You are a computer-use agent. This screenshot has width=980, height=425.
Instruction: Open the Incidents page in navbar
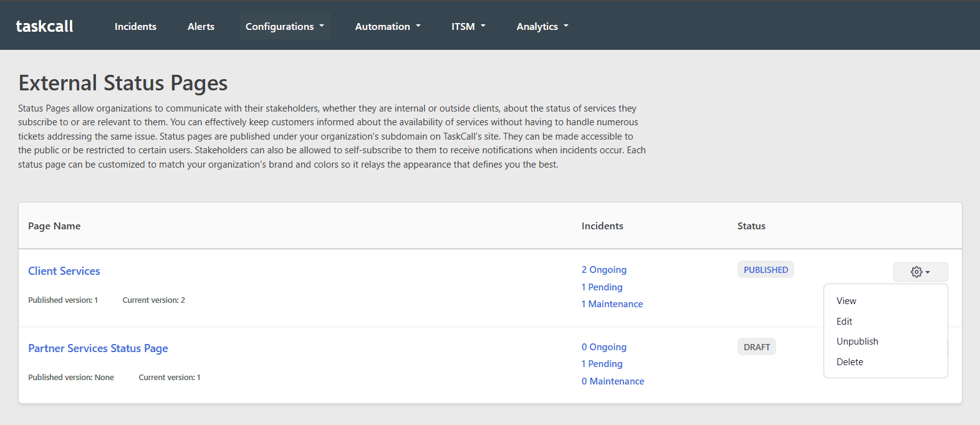[x=135, y=26]
